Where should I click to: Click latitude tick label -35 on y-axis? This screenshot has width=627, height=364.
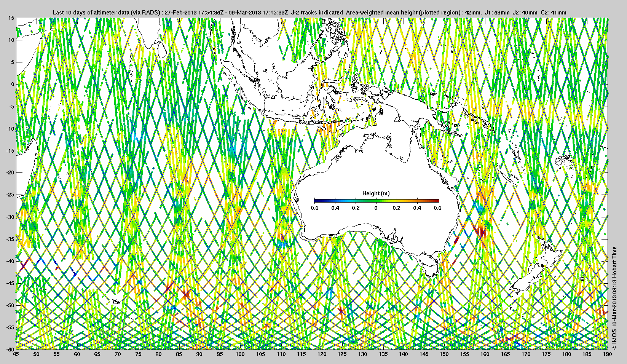click(x=11, y=239)
